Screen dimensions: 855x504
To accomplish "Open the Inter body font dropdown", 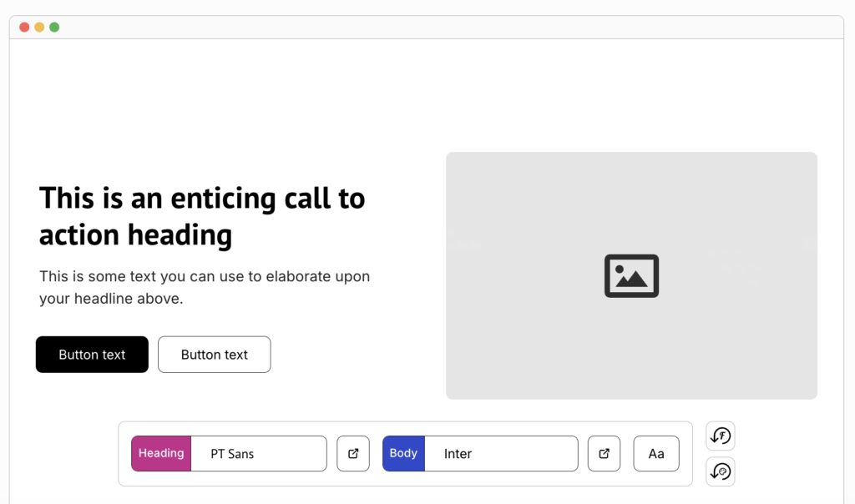I will [x=501, y=454].
